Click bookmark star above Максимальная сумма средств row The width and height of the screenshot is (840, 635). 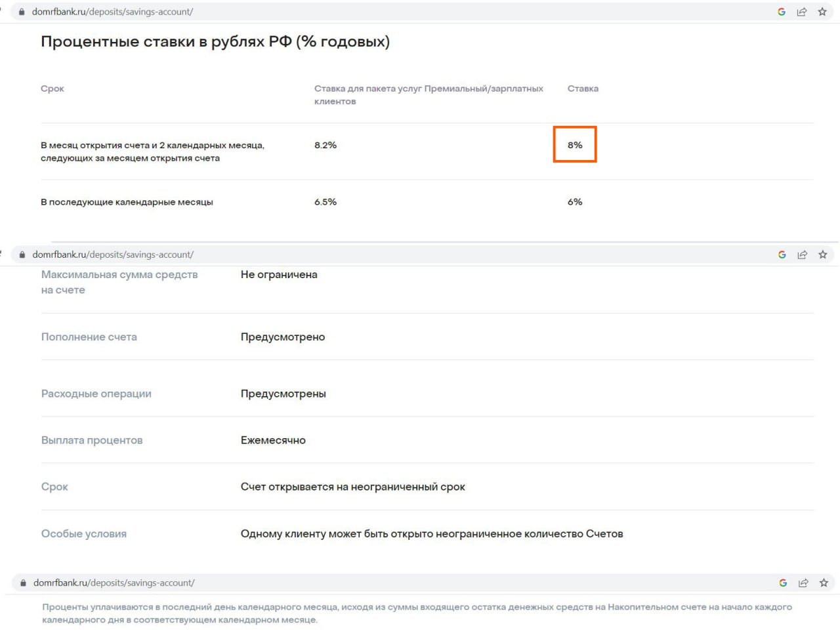(823, 255)
